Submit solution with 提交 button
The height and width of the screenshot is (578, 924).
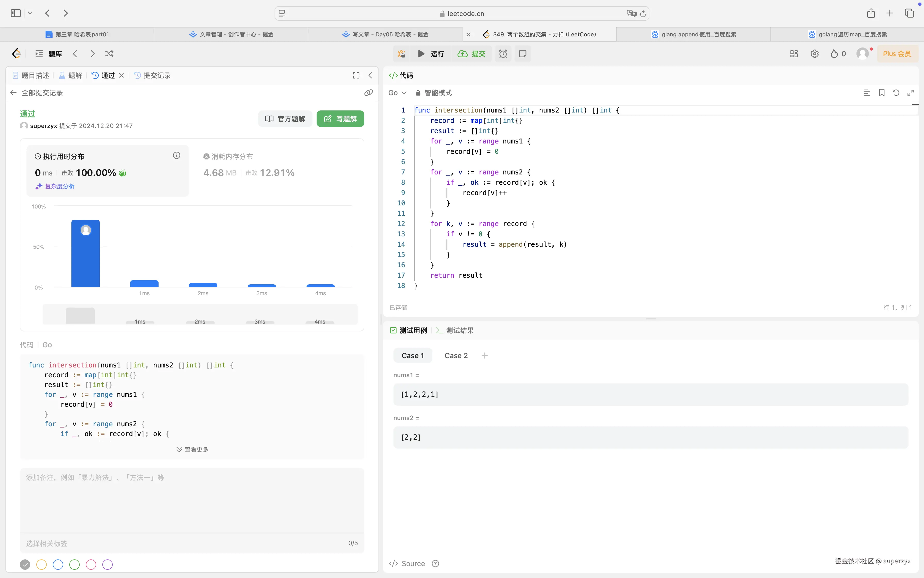click(x=472, y=54)
